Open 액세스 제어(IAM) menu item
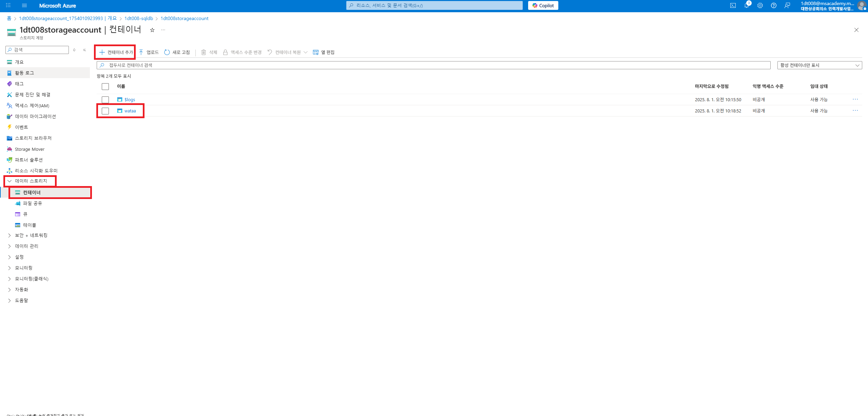Image resolution: width=868 pixels, height=416 pixels. 32,106
